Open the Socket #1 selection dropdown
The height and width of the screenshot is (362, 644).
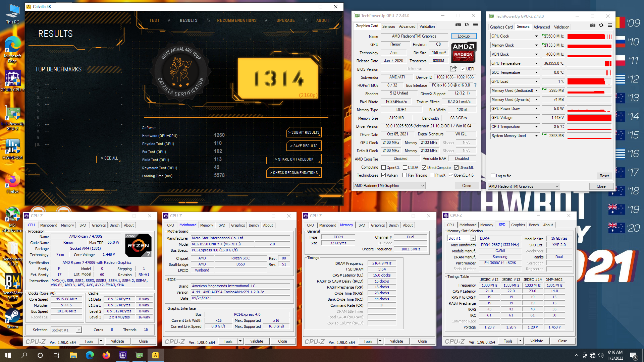(66, 330)
